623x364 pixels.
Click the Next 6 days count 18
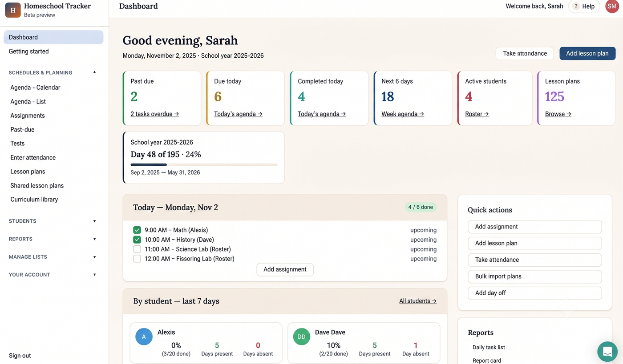point(388,96)
